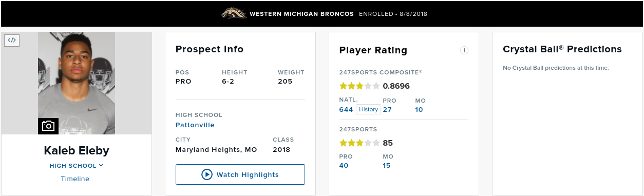Click the Player Rating info icon
Screen dimensions: 644x196
(x=464, y=50)
